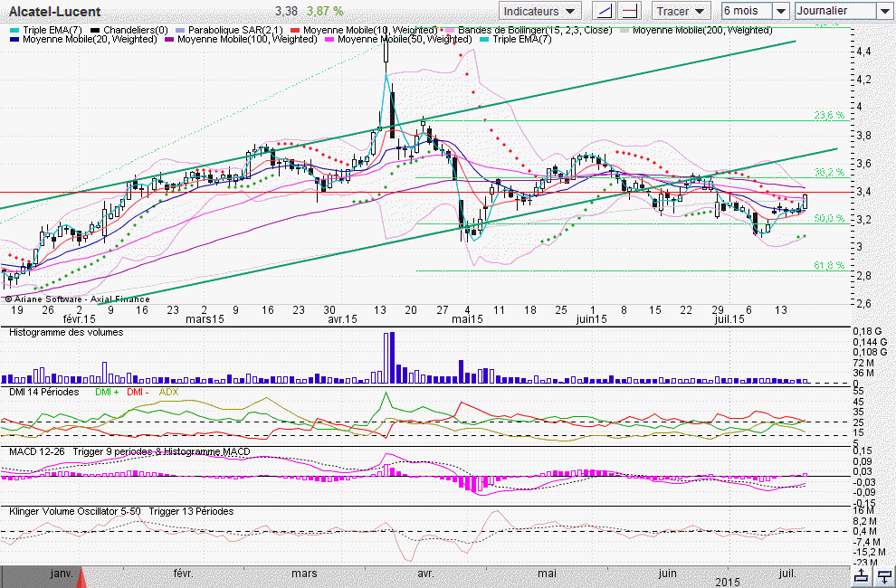Click the janv. segment on bottom timeline
896x588 pixels.
pos(62,574)
